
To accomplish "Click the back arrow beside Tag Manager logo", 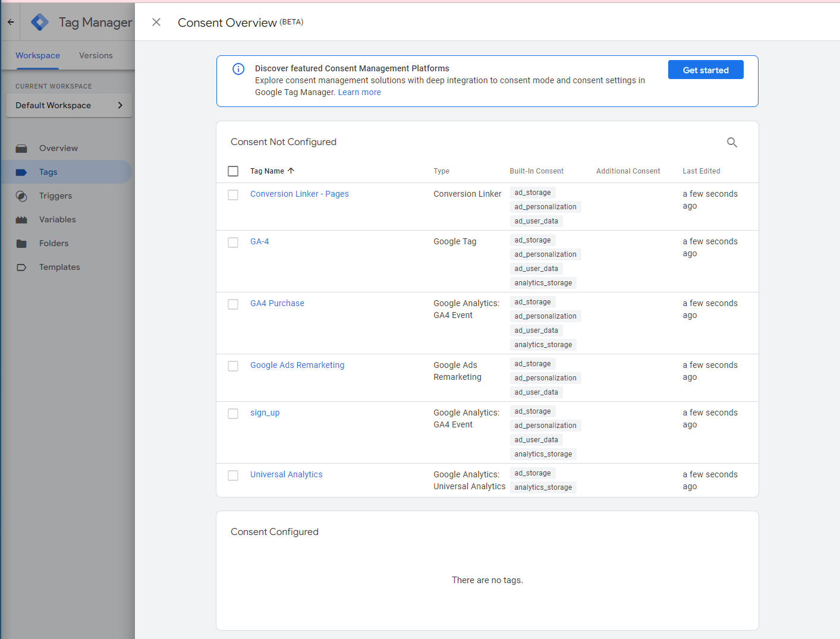I will pos(11,22).
